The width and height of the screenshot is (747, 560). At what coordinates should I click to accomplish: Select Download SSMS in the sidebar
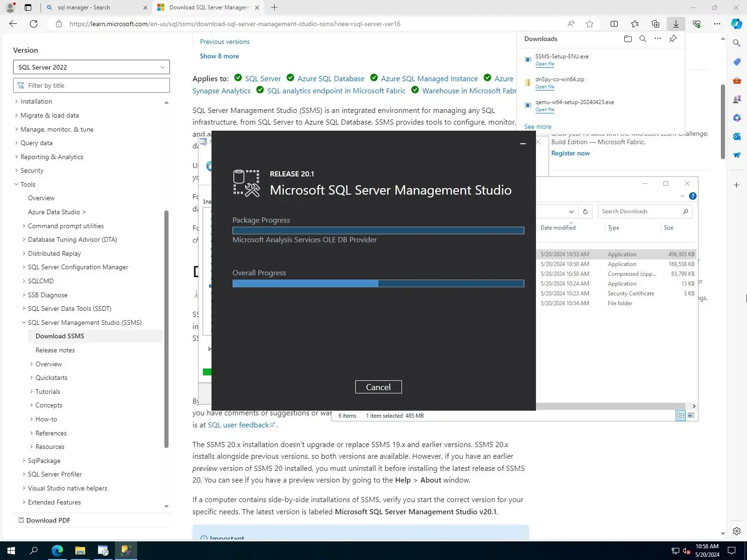click(60, 336)
